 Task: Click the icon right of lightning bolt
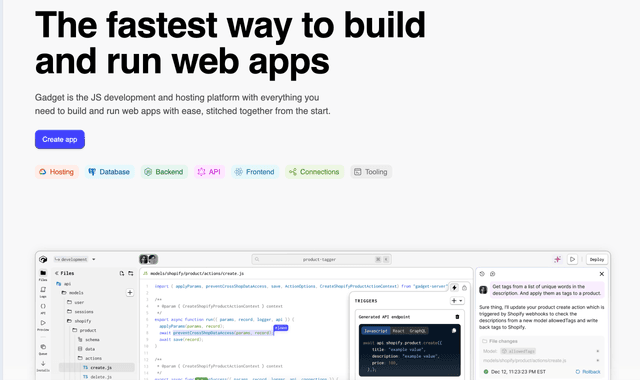(x=464, y=288)
